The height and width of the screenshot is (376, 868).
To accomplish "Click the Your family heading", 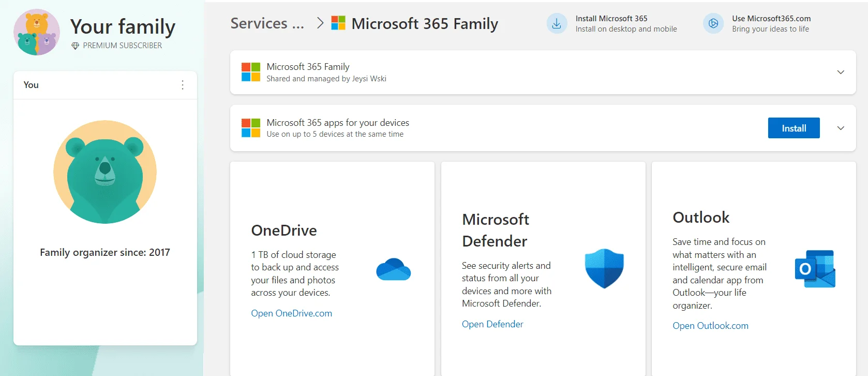I will 123,26.
